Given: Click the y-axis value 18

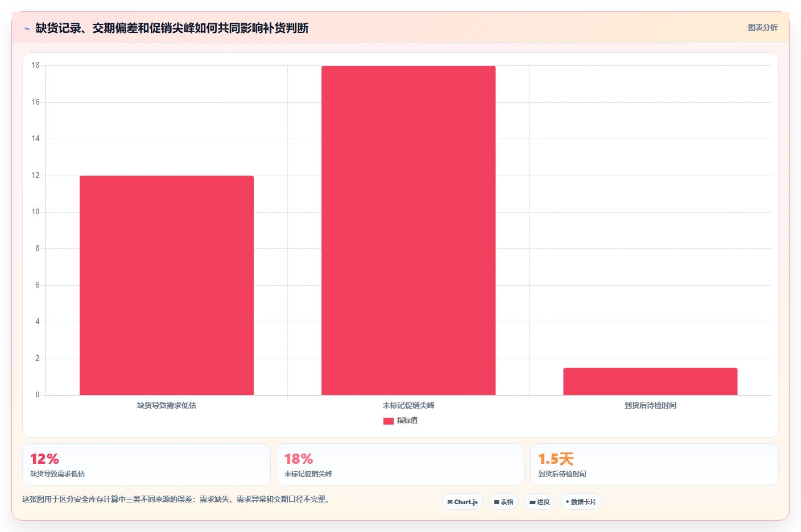Looking at the screenshot, I should tap(36, 65).
